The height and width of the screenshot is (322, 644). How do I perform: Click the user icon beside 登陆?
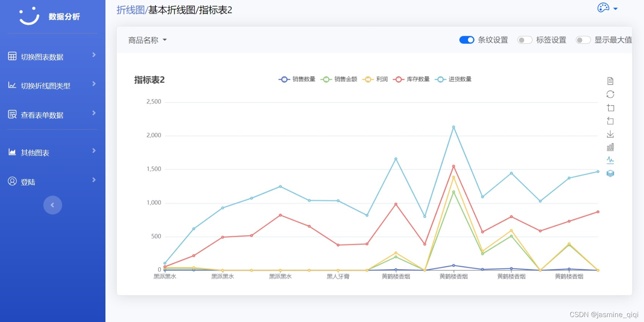click(x=12, y=181)
